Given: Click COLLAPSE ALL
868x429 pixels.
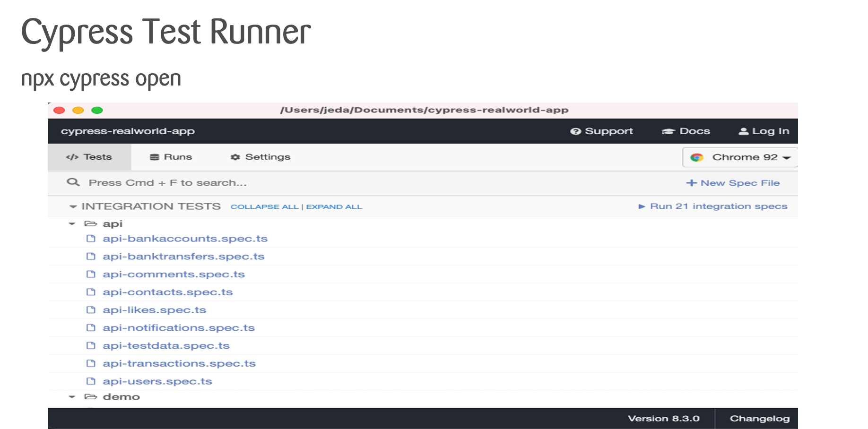Looking at the screenshot, I should 264,207.
